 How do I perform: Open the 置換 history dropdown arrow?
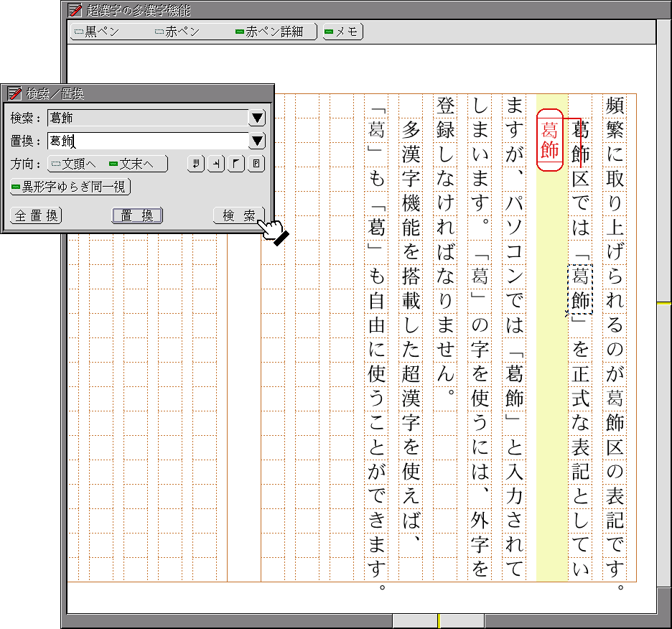(x=257, y=141)
